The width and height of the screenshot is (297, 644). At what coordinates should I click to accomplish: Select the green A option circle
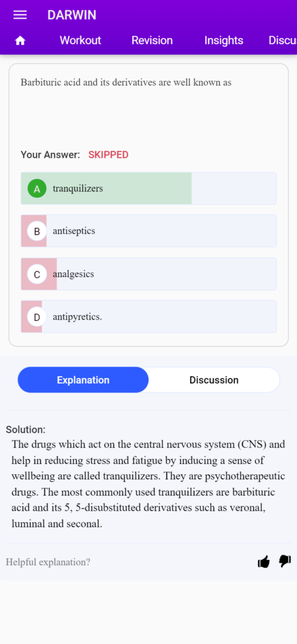pyautogui.click(x=37, y=189)
